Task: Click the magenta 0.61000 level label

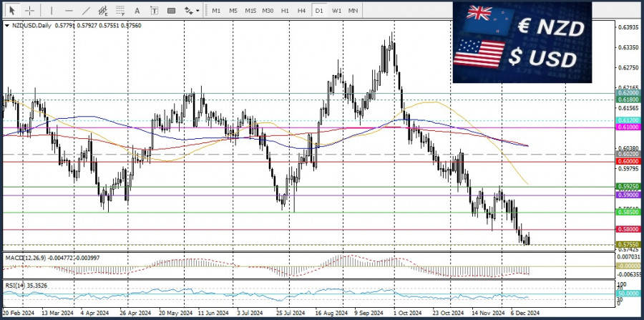Action: click(628, 127)
